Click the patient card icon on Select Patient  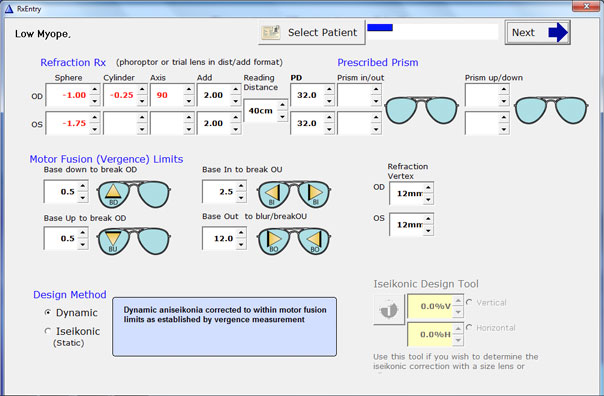coord(271,32)
